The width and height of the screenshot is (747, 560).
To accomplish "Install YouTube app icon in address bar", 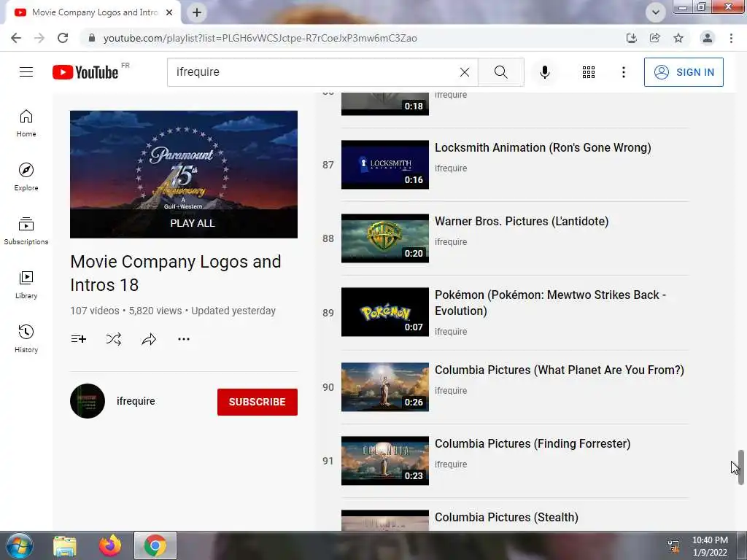I will coord(631,38).
